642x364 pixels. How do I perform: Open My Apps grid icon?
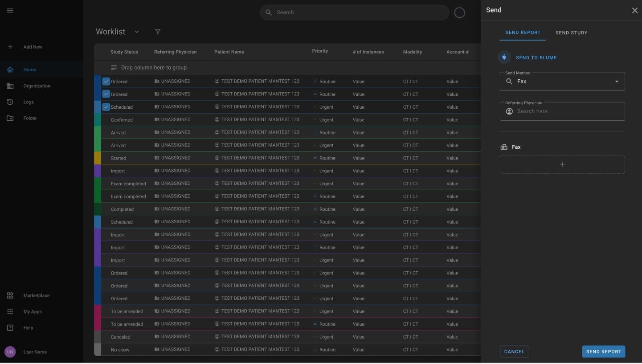tap(10, 312)
